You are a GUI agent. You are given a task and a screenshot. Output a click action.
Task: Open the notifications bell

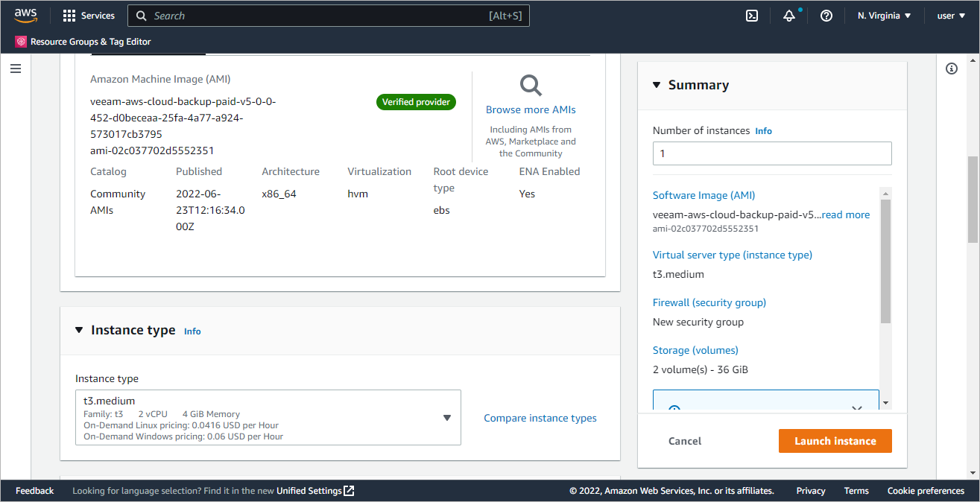789,16
